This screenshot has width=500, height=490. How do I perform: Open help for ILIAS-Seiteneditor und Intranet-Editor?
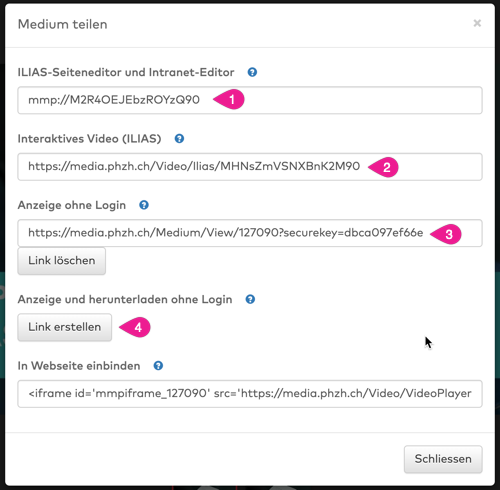252,72
